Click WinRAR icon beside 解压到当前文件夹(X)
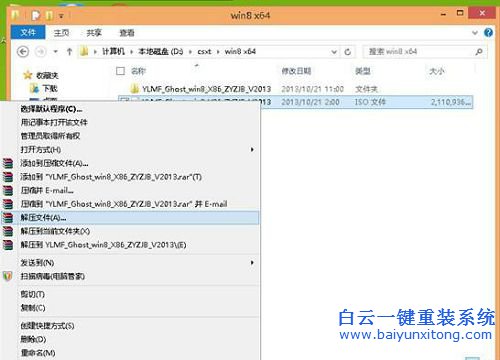Screen dimensions: 500x360 pos(8,231)
